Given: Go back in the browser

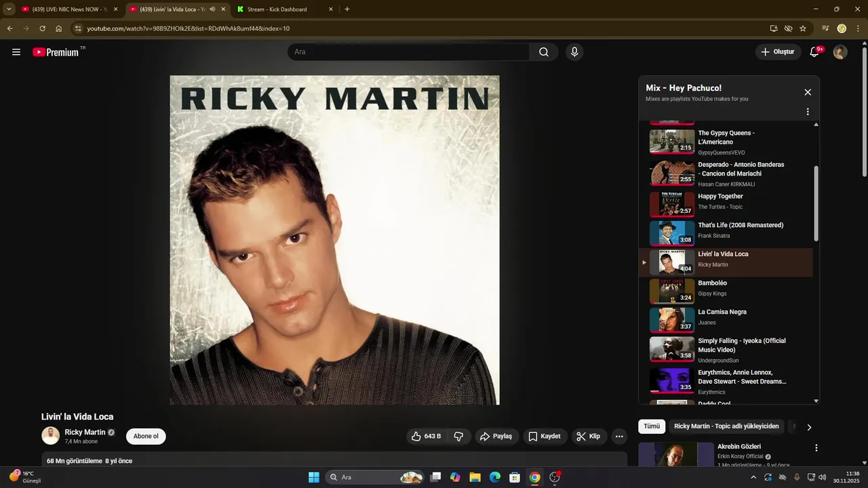Looking at the screenshot, I should (9, 28).
